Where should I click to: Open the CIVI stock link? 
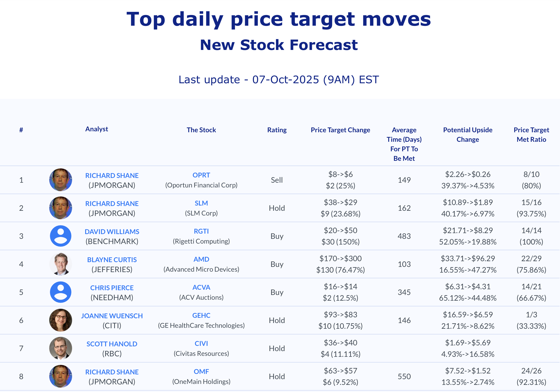pyautogui.click(x=201, y=343)
